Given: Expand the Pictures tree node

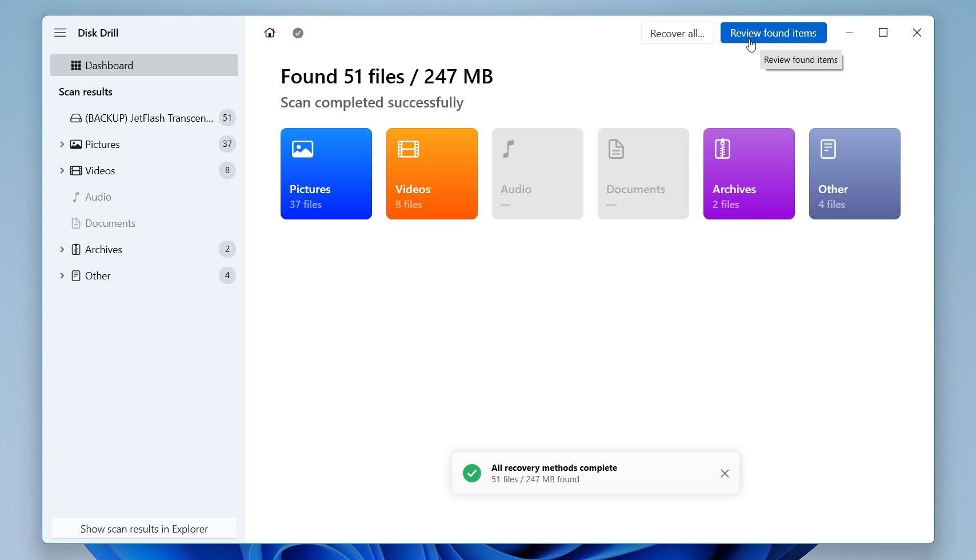Looking at the screenshot, I should tap(62, 144).
